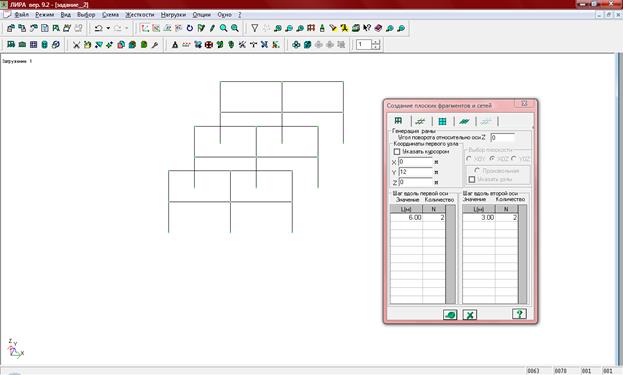Open the Вид menu
The width and height of the screenshot is (623, 375).
(x=66, y=15)
